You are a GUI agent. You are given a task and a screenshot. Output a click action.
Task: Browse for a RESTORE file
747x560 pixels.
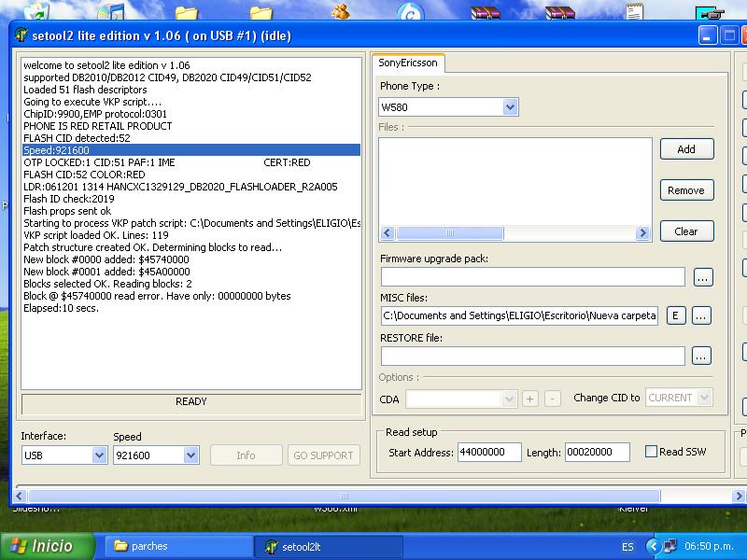click(701, 356)
